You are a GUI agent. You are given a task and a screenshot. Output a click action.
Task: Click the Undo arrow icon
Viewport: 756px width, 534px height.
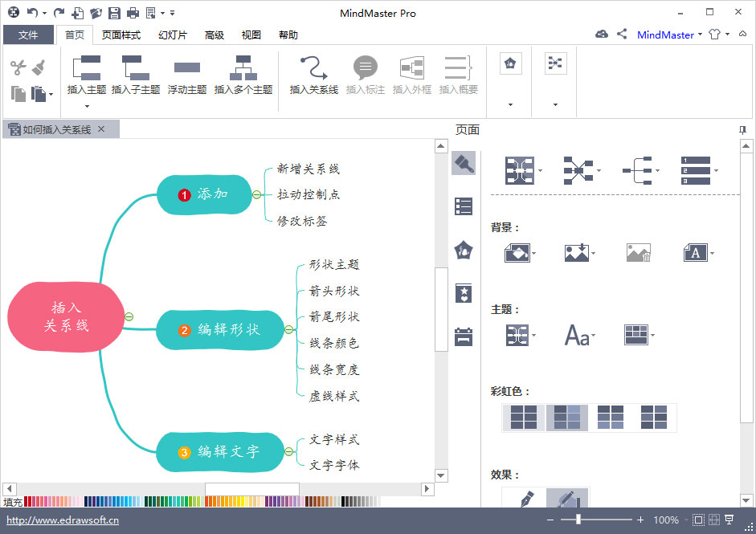pos(33,12)
